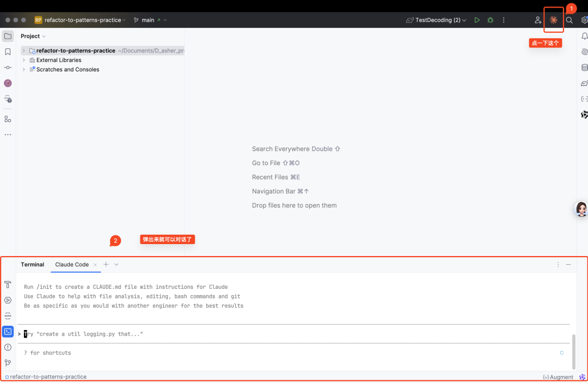Expand the External Libraries node
588x383 pixels.
coord(23,60)
